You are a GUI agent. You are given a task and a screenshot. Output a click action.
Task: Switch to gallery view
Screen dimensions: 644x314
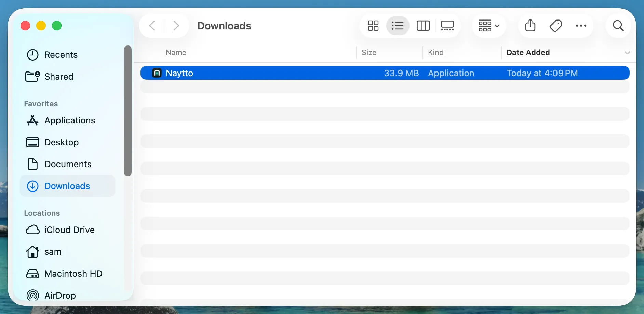tap(447, 26)
